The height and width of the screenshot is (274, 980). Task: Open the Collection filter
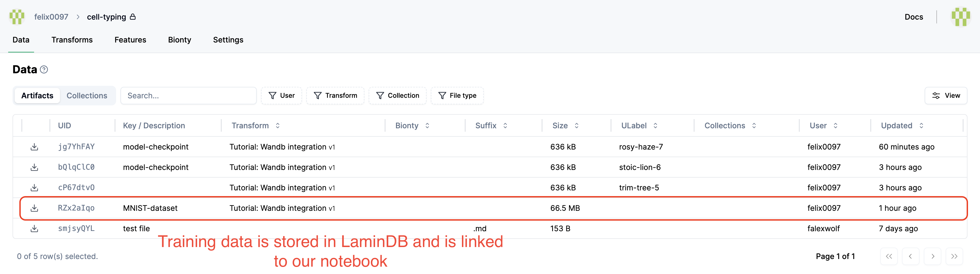398,96
